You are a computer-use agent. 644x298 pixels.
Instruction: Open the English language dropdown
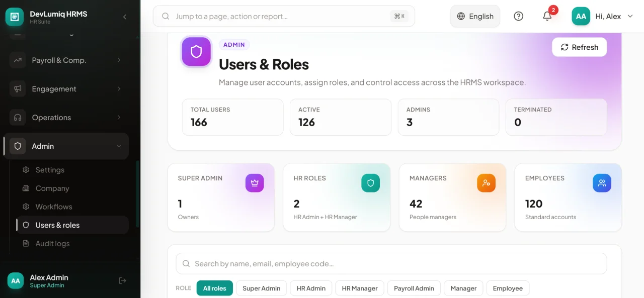coord(475,16)
